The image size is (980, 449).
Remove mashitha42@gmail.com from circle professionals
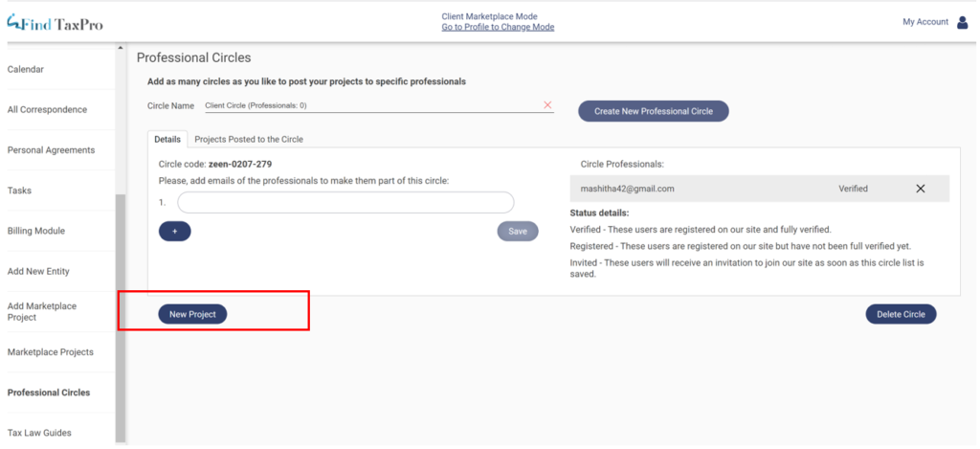click(x=921, y=189)
